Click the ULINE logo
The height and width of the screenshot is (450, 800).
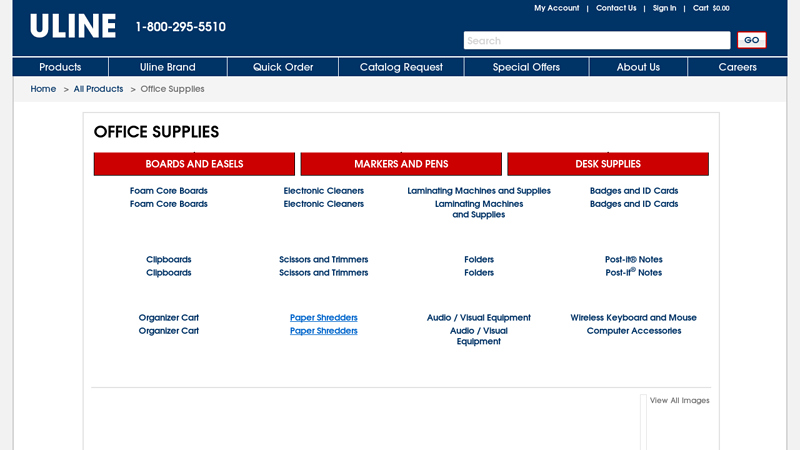72,27
